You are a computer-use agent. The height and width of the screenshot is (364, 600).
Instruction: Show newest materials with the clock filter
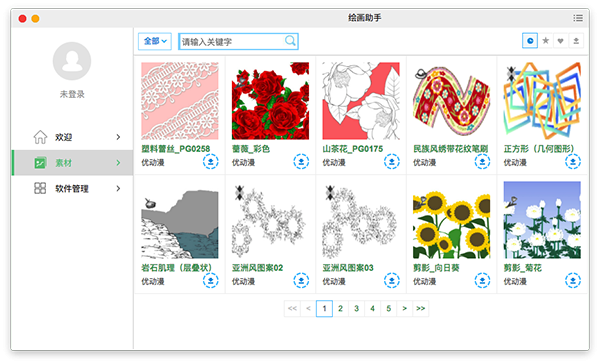tap(530, 41)
